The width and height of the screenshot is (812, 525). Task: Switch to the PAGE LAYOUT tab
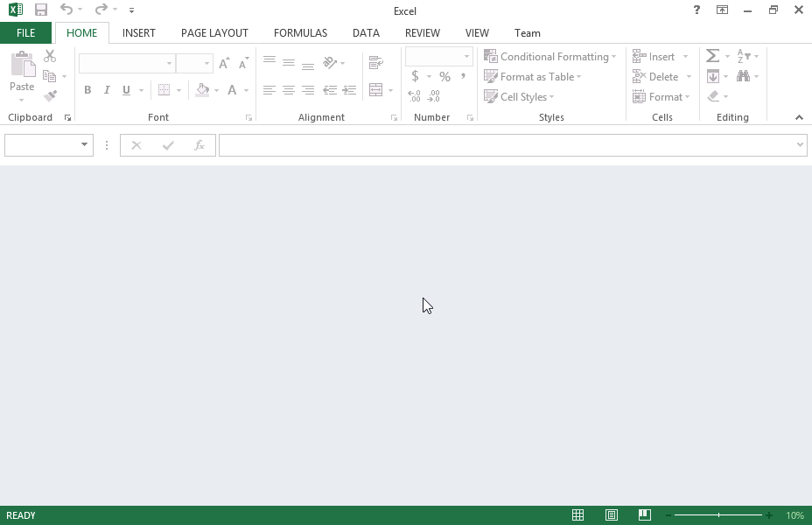coord(214,32)
